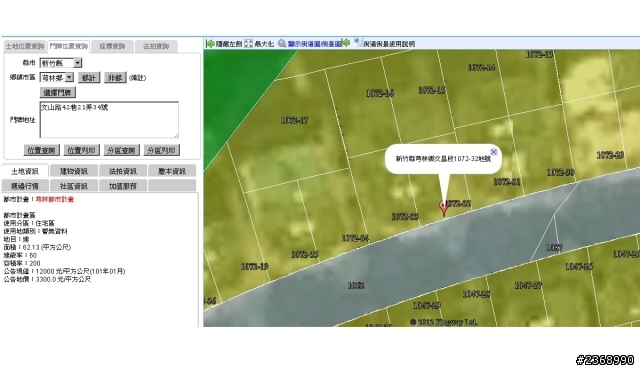Close the 1072-32 parcel info bubble
640x368 pixels.
pyautogui.click(x=493, y=152)
